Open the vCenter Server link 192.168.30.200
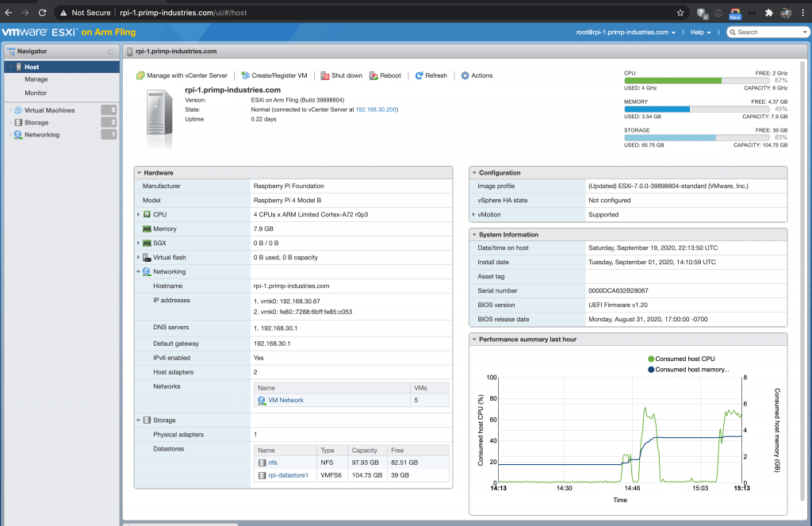 pos(376,109)
